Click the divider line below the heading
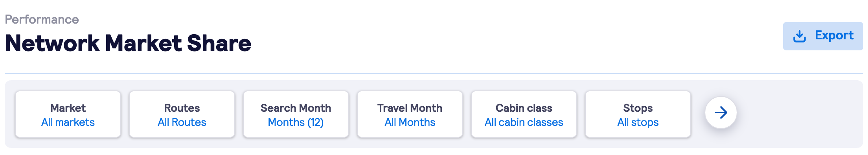Screen dimensions: 868x155 (434, 74)
